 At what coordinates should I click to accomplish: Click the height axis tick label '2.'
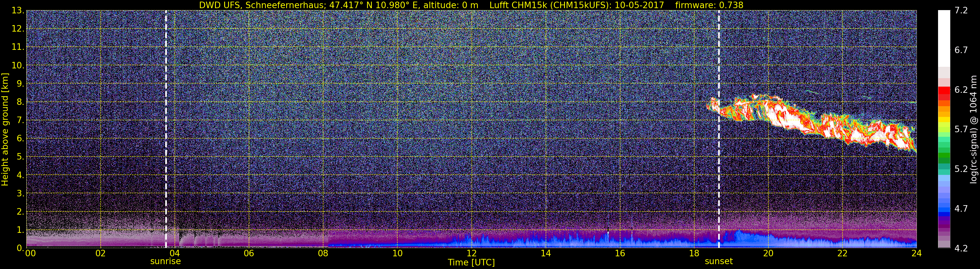tap(20, 211)
